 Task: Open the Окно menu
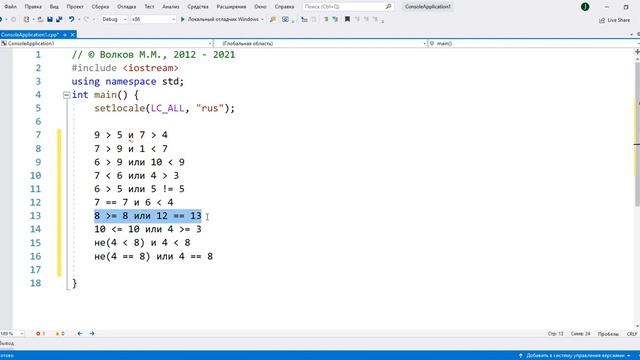click(260, 7)
